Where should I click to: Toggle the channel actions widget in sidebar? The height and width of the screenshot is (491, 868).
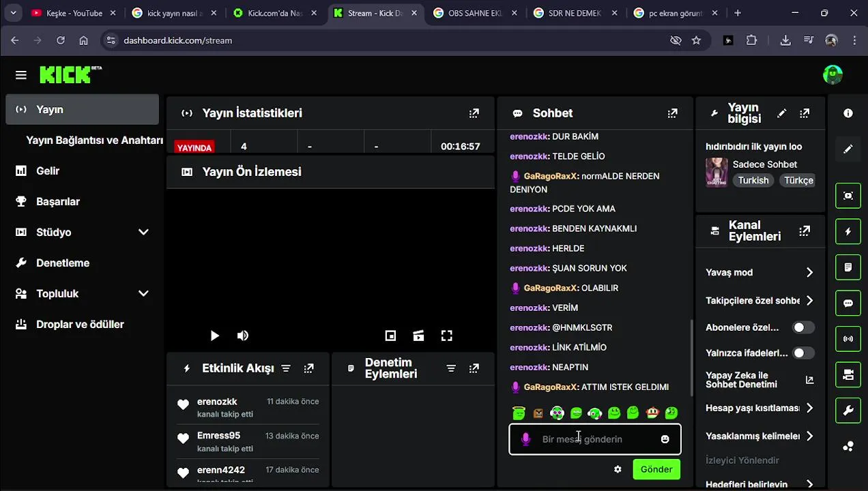coord(848,374)
